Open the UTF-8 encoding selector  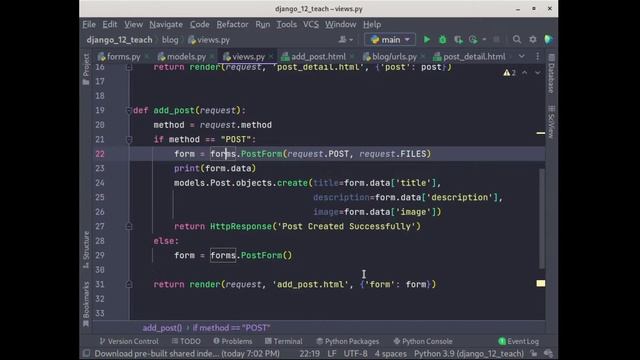(355, 353)
